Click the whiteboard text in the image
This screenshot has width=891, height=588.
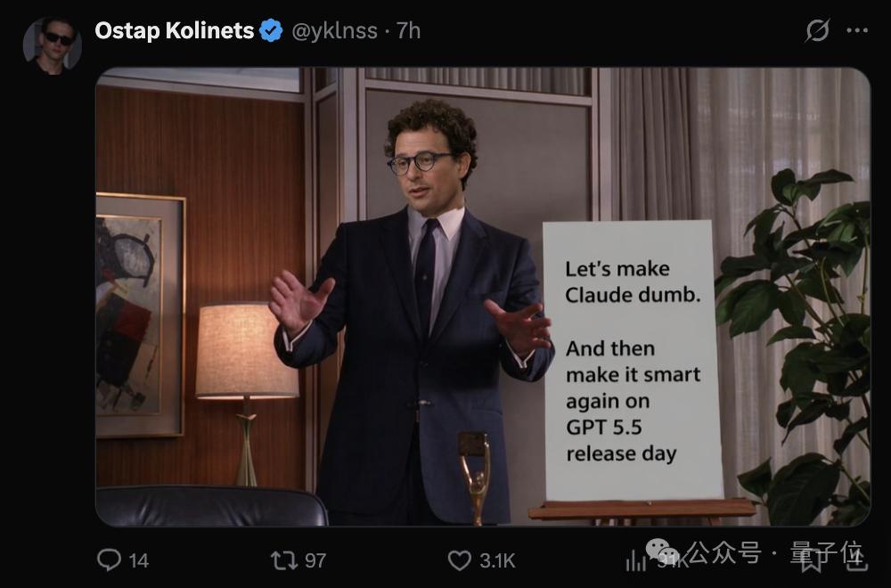[632, 361]
